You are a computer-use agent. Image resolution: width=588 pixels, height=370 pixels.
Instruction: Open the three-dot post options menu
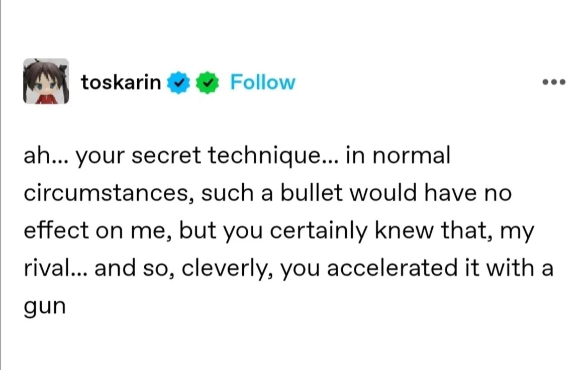pos(554,82)
